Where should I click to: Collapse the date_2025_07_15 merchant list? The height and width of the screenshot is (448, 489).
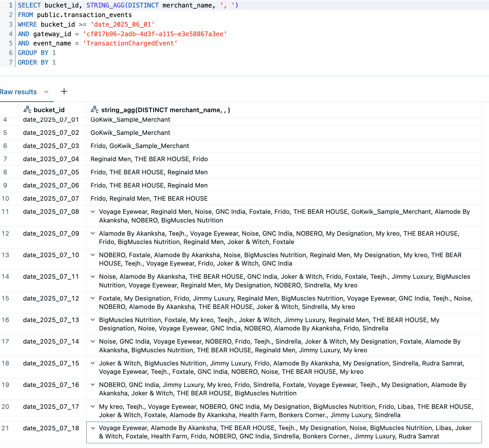click(x=93, y=363)
